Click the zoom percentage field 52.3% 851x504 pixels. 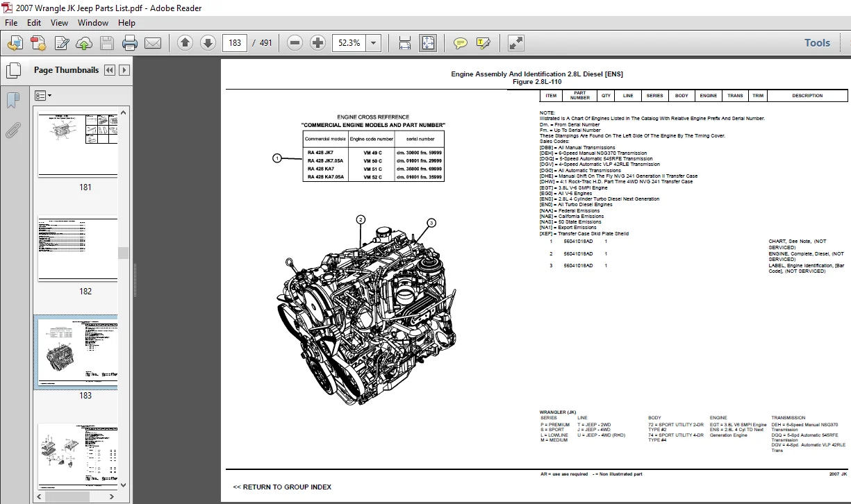pyautogui.click(x=349, y=43)
